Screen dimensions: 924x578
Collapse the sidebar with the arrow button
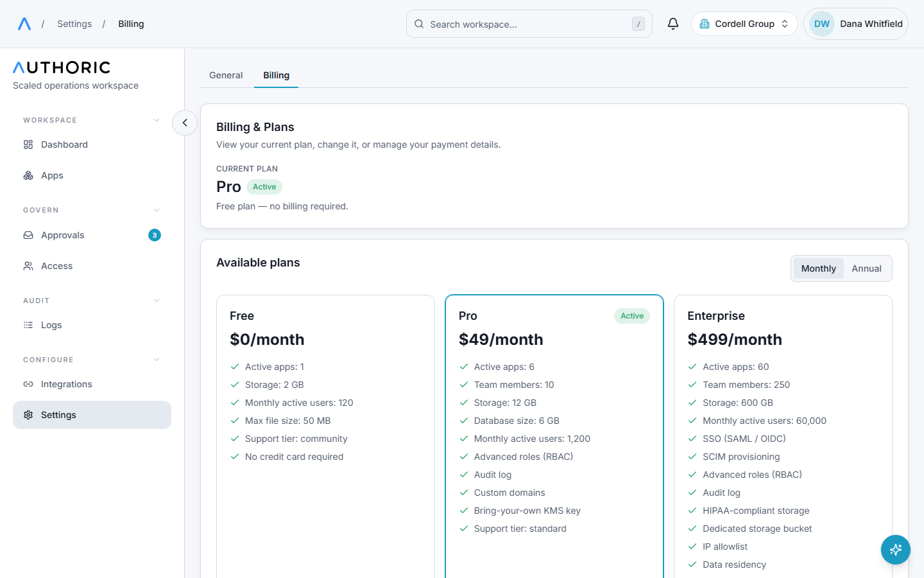point(185,123)
